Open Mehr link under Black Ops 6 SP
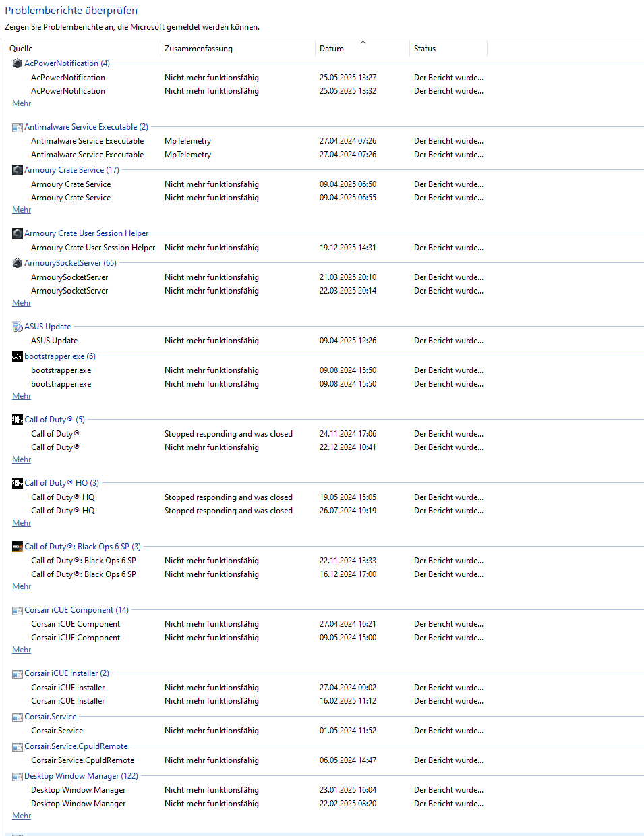The image size is (644, 836). point(22,586)
